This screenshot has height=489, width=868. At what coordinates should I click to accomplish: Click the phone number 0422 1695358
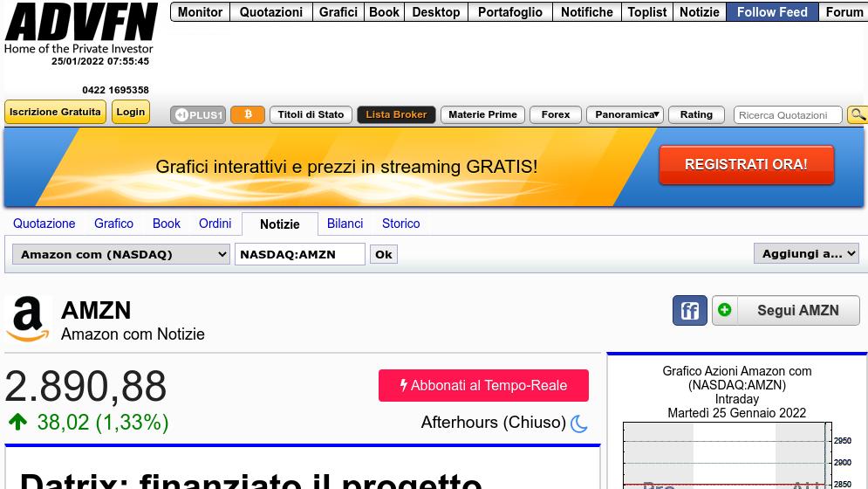[x=116, y=90]
